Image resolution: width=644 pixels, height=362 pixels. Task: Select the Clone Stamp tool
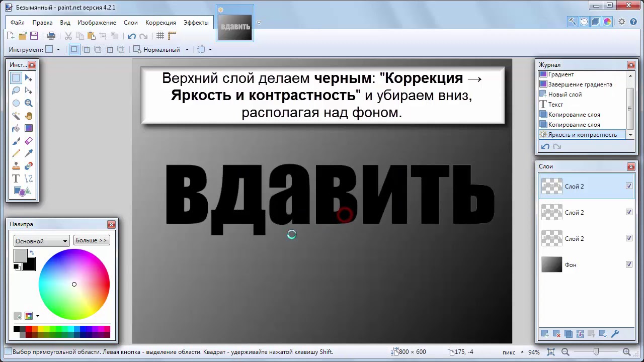click(x=16, y=166)
